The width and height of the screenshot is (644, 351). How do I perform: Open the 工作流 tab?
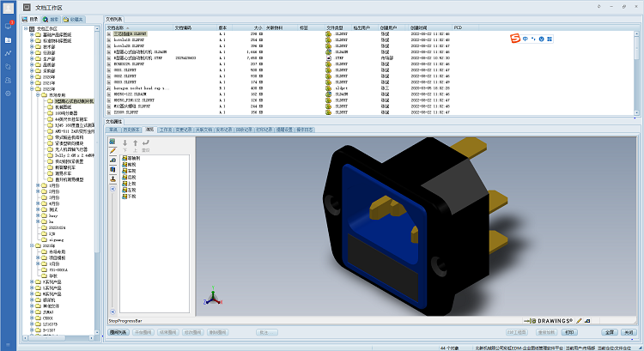click(x=166, y=130)
